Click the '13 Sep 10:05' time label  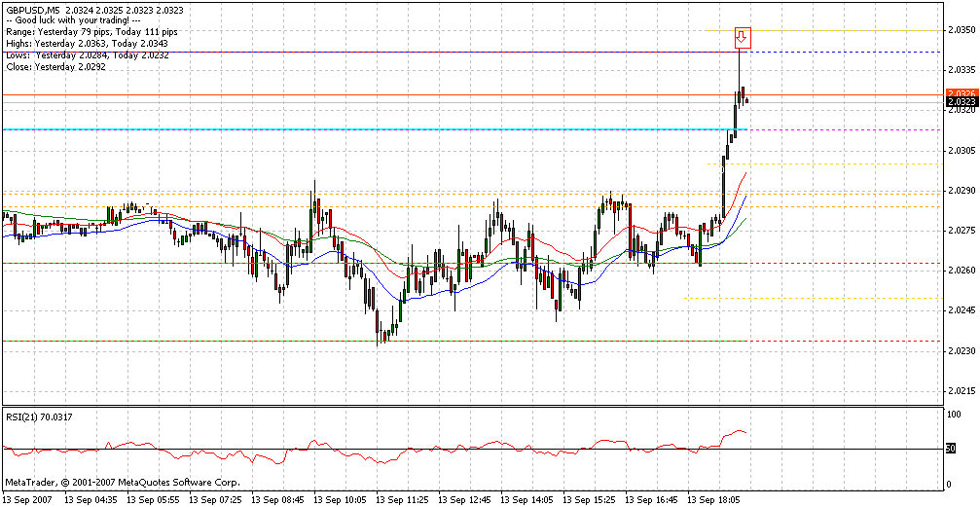340,500
